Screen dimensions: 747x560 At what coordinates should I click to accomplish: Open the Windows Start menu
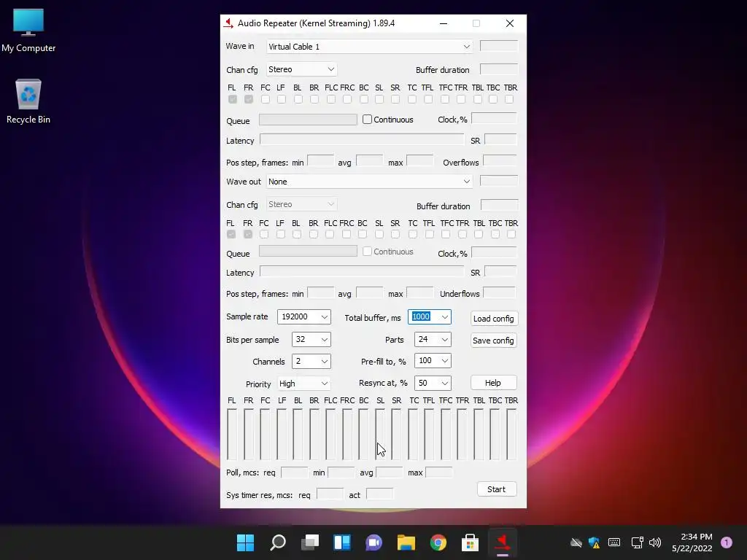point(246,542)
